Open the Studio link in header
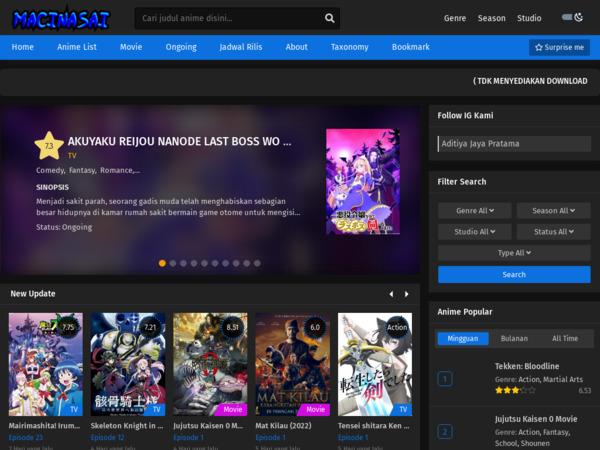The width and height of the screenshot is (600, 450). coord(529,18)
